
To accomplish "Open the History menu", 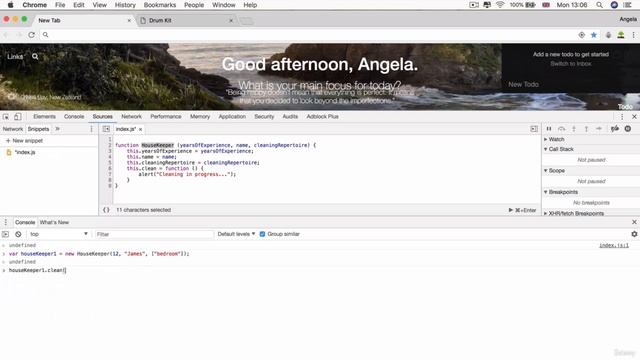I will click(125, 5).
